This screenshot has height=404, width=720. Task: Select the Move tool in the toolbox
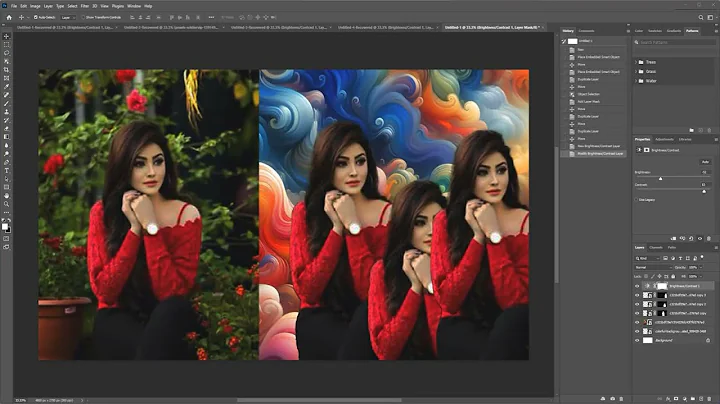coord(6,36)
